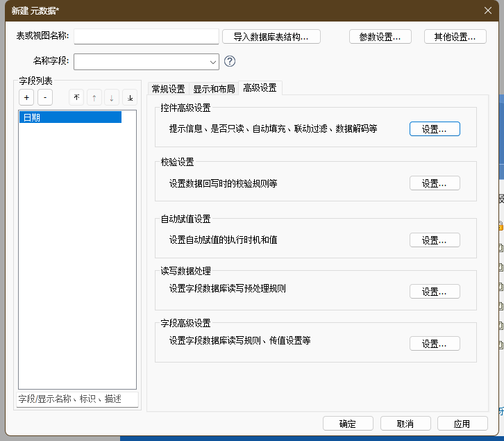Viewport: 504px width, 441px height.
Task: Click the remove field minus button
Action: tap(44, 98)
